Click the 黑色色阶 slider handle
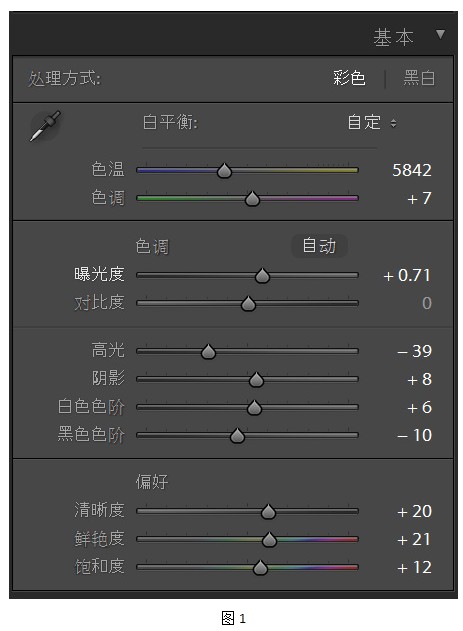This screenshot has width=463, height=631. [x=237, y=435]
